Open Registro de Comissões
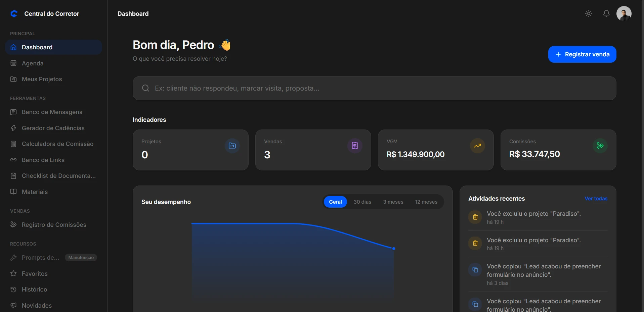Screen dimensions: 644x312 (53, 225)
